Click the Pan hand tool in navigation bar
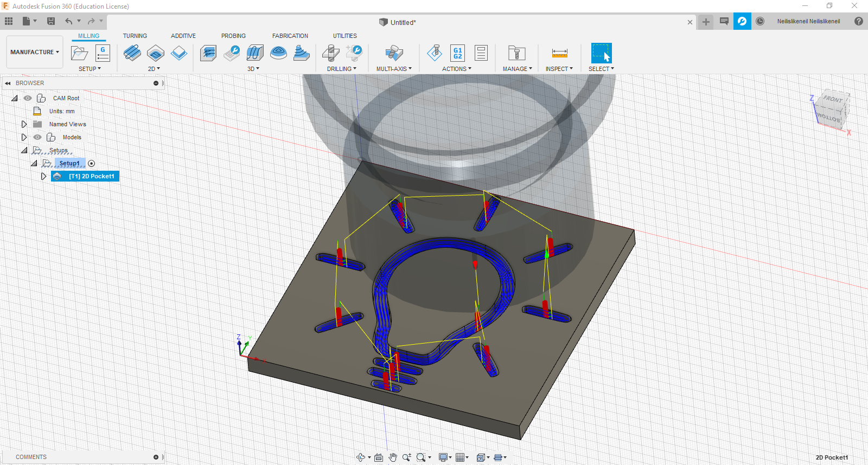868x465 pixels. [393, 457]
